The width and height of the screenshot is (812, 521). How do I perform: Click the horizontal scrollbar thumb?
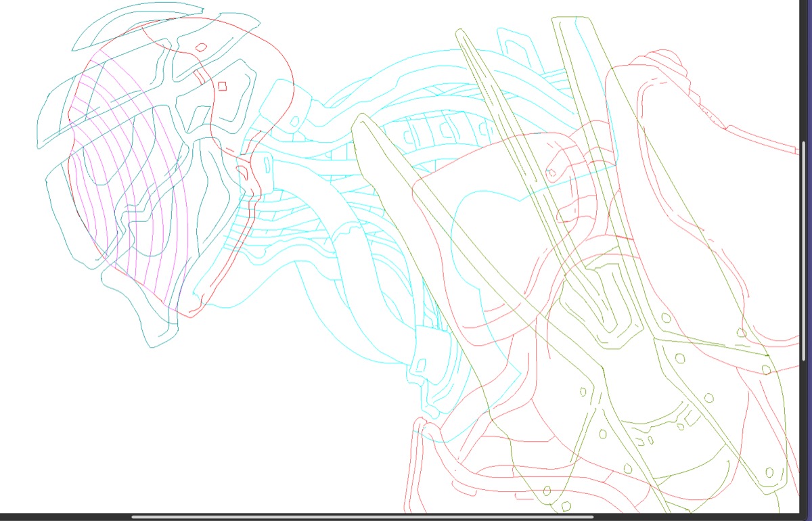(362, 517)
